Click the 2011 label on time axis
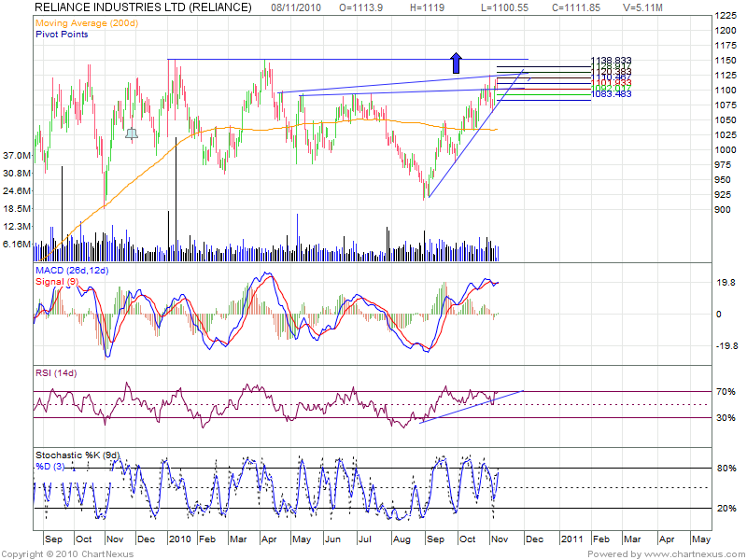The width and height of the screenshot is (747, 560). click(x=572, y=539)
